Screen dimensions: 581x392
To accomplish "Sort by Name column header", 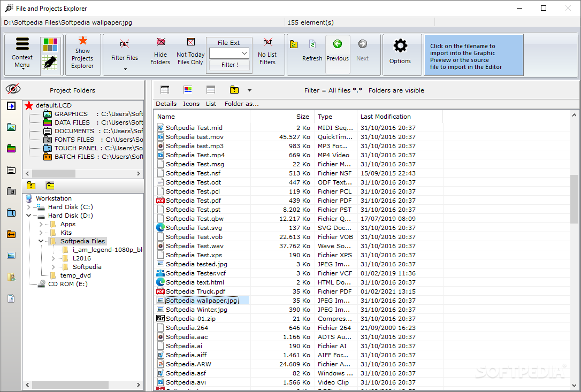I will tap(202, 117).
